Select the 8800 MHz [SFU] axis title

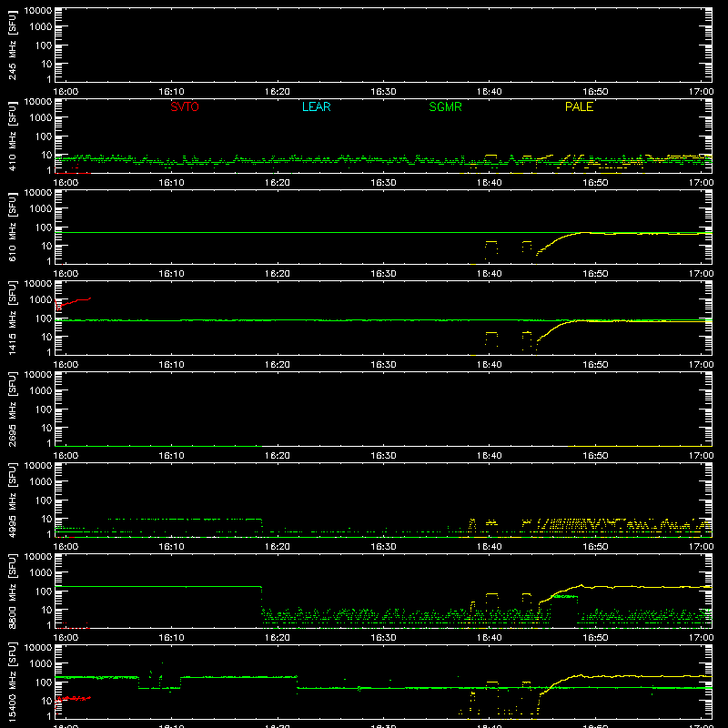(x=12, y=591)
